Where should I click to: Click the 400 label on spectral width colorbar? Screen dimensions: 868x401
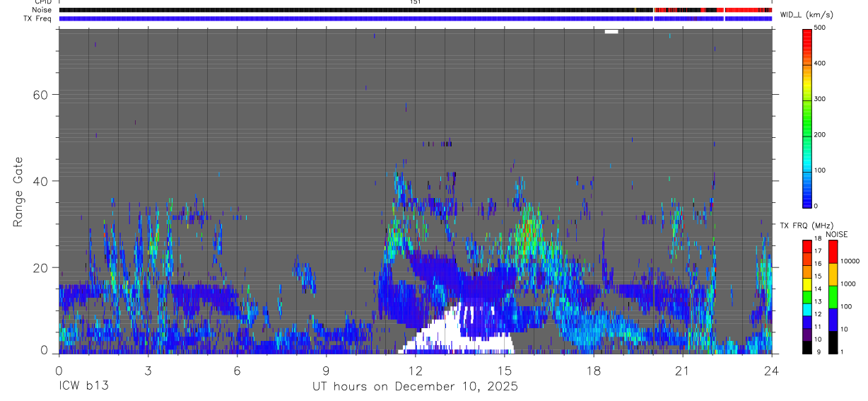[819, 64]
